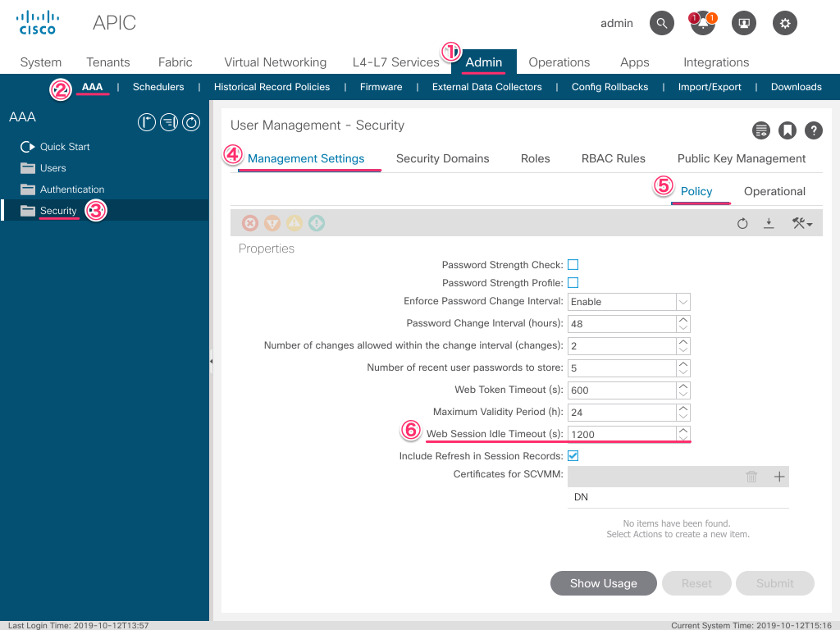
Task: Adjust Web Token Timeout stepper arrows
Action: pos(683,390)
